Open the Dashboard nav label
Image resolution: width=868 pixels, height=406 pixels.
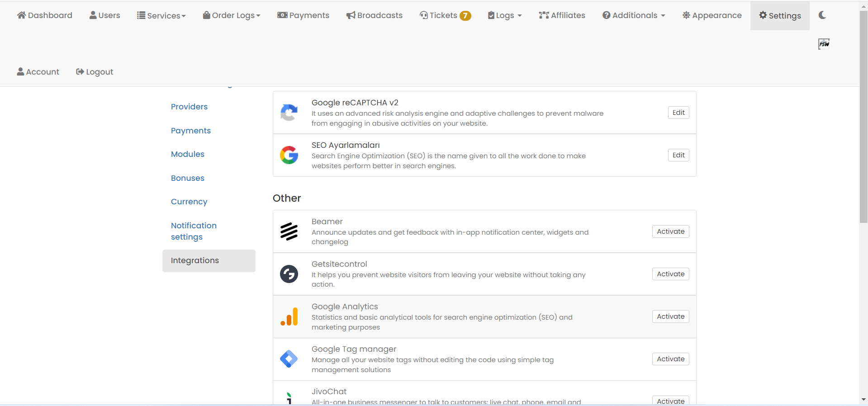pyautogui.click(x=50, y=15)
